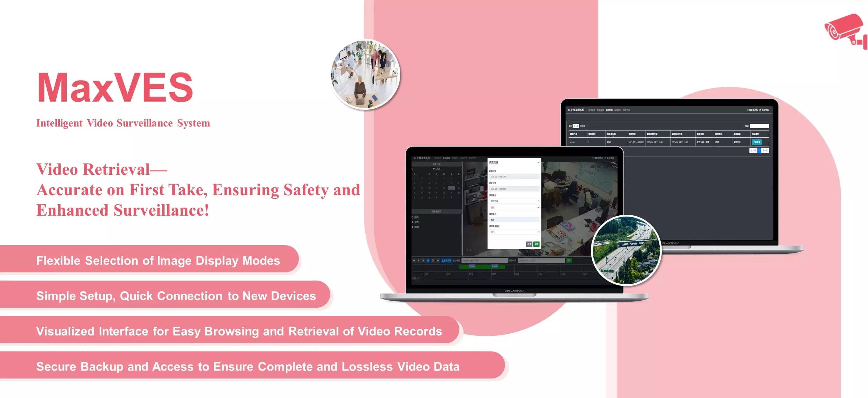Select the 測試4 camera radio button
Screen dimensions: 868x398
tap(413, 227)
